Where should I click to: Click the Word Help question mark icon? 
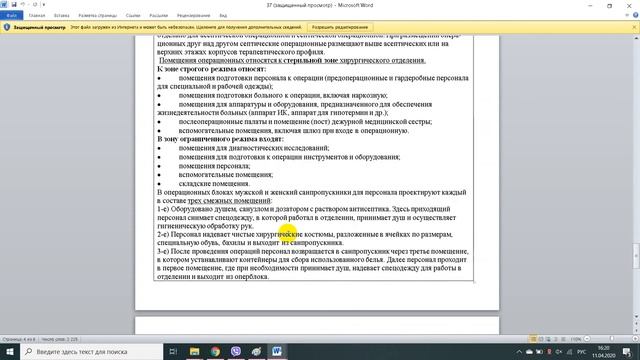[636, 16]
